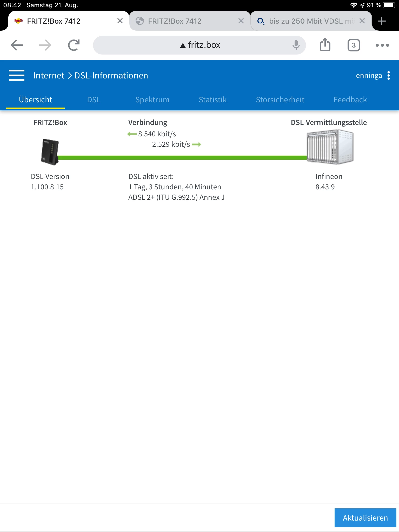Click the DSL exchange rack image

(330, 147)
